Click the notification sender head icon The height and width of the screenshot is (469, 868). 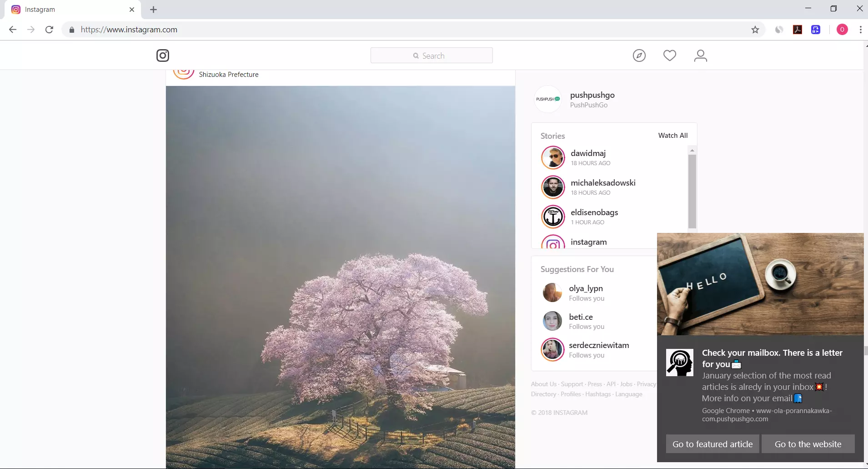(x=680, y=363)
